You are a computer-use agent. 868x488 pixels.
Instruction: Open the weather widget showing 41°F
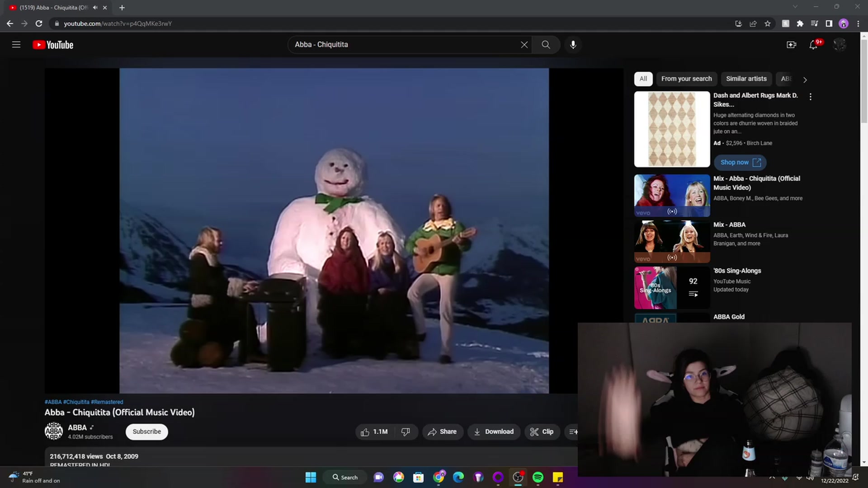[34, 477]
